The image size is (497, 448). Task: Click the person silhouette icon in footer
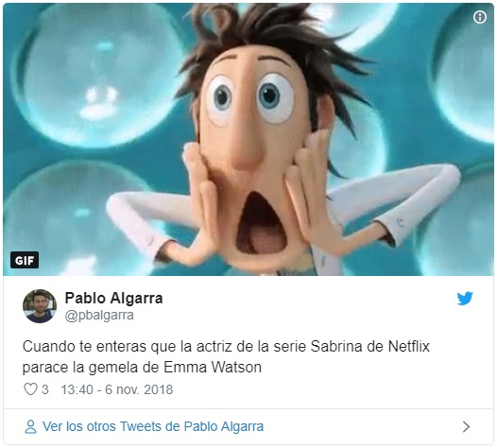(30, 427)
